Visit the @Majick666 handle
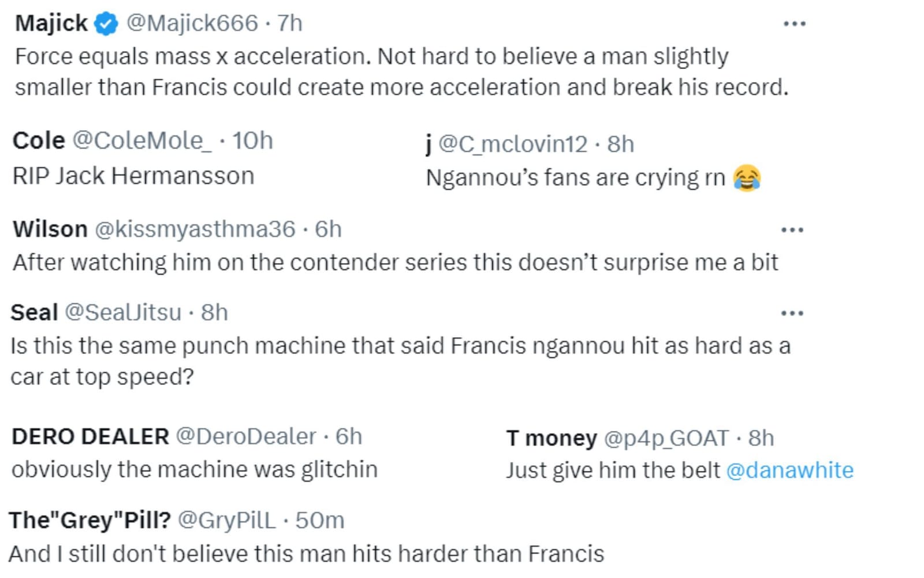The image size is (924, 578). pos(192,24)
